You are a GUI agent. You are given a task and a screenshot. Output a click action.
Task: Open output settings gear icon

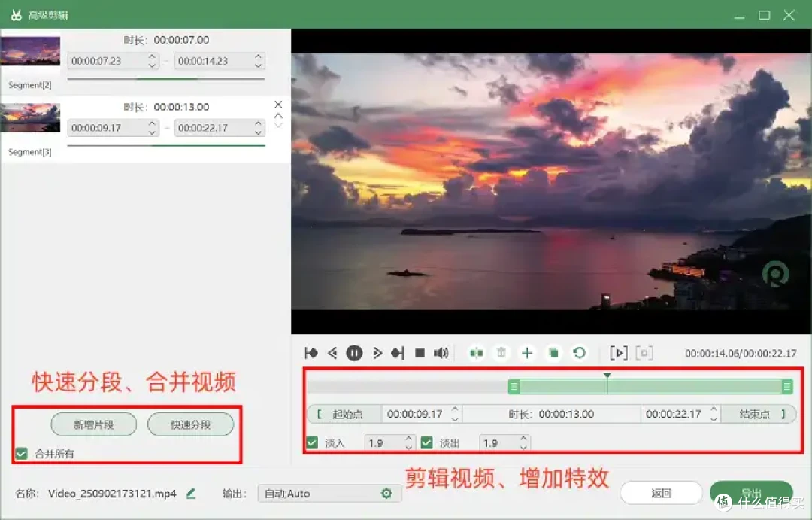pyautogui.click(x=386, y=494)
